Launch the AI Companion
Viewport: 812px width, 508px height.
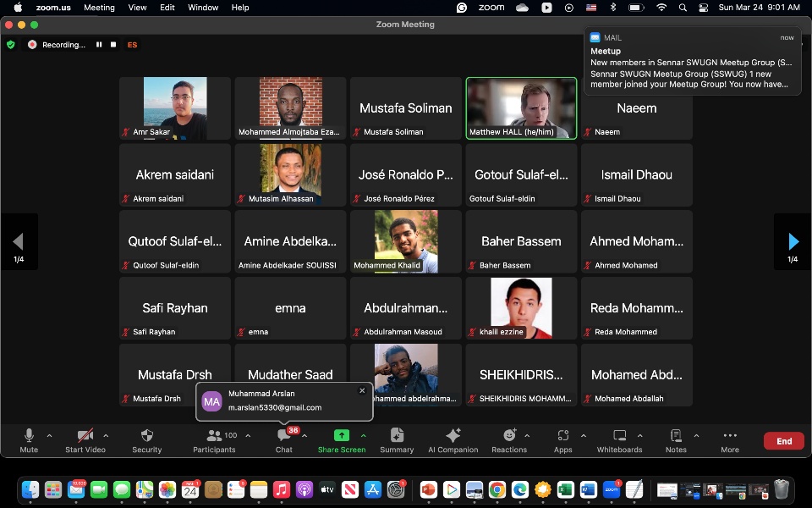[453, 440]
